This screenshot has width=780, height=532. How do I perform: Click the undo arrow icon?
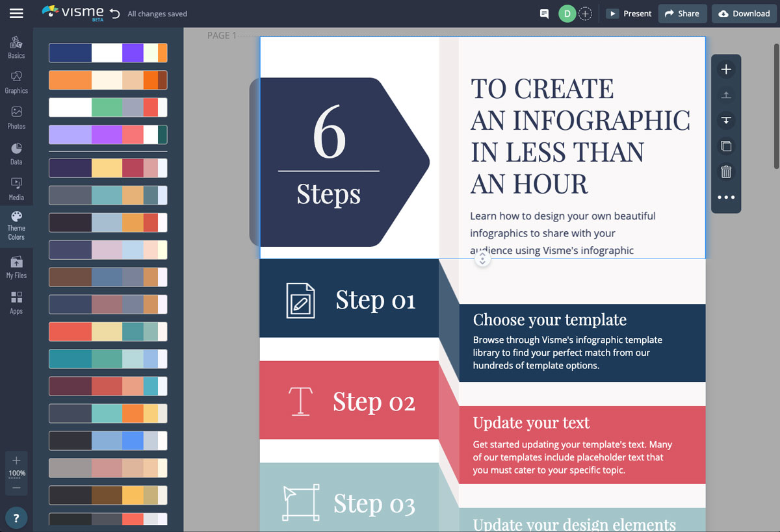(x=115, y=14)
